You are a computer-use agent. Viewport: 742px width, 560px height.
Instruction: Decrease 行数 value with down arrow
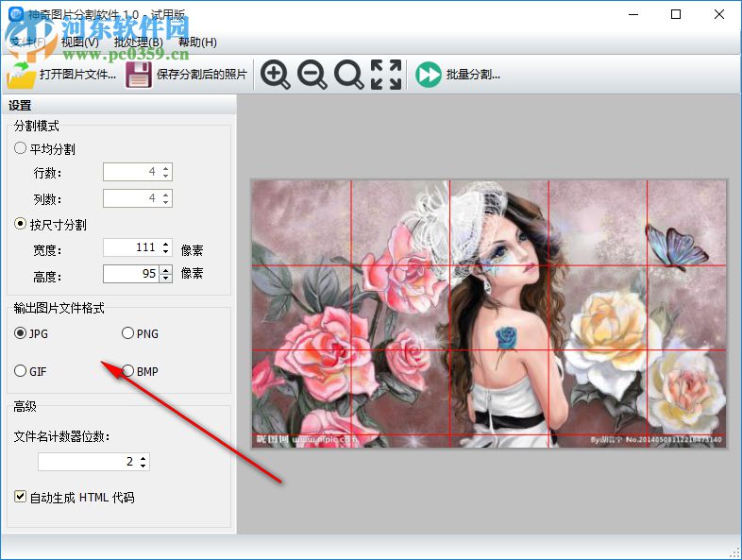[x=165, y=176]
